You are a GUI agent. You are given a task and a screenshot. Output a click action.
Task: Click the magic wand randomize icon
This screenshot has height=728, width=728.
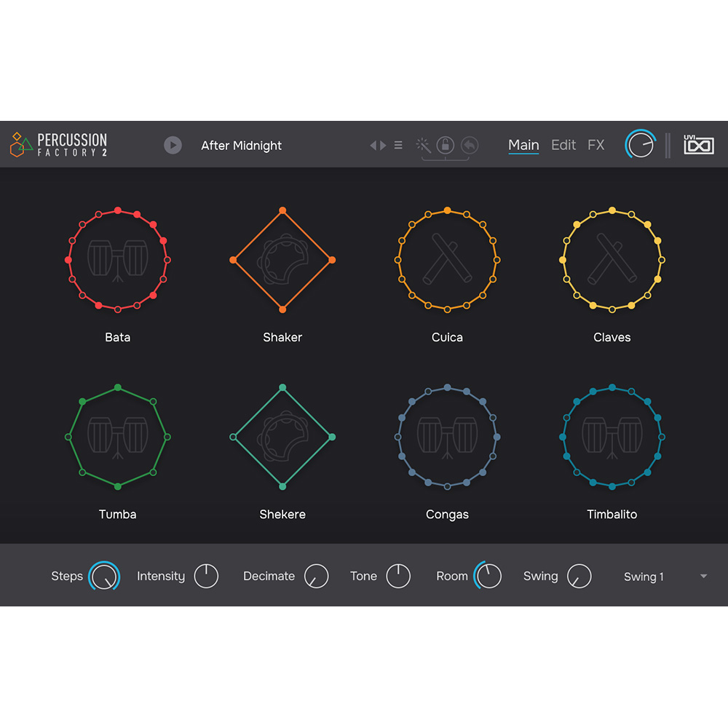[x=423, y=146]
